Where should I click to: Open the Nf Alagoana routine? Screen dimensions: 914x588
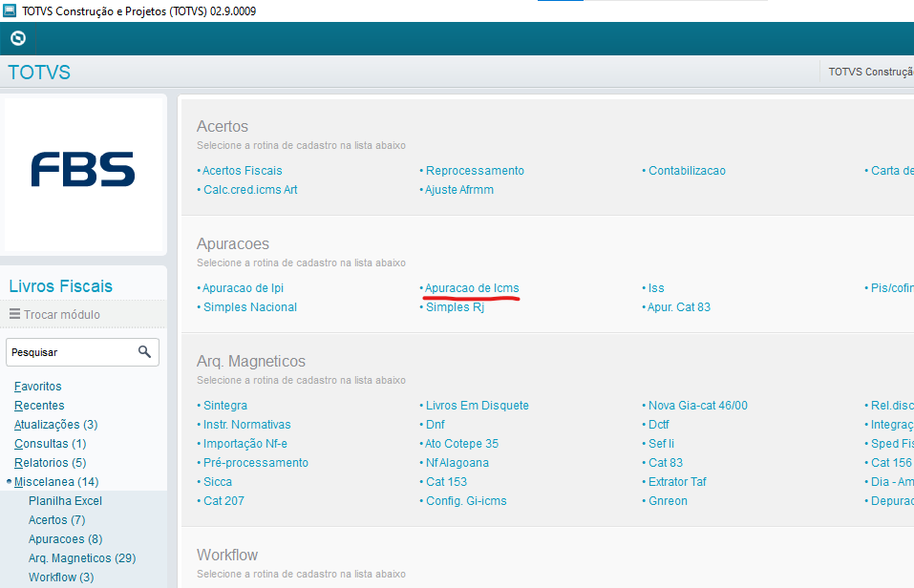pyautogui.click(x=457, y=463)
